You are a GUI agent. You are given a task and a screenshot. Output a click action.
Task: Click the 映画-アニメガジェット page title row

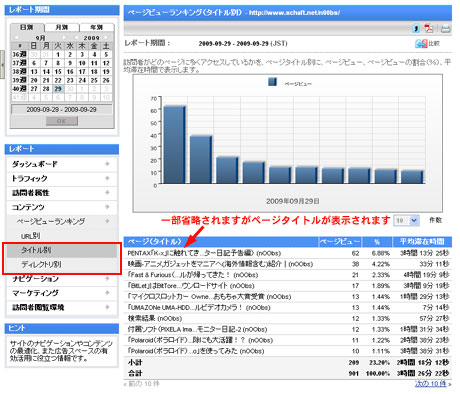click(x=220, y=264)
